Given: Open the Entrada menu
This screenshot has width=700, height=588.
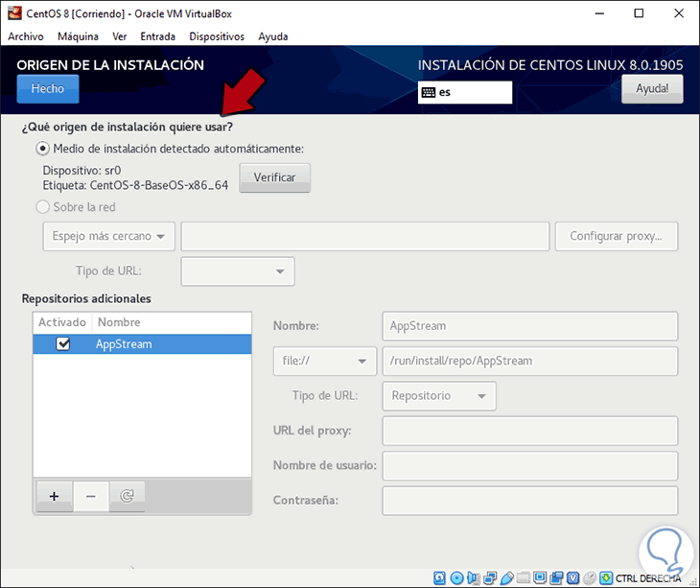Looking at the screenshot, I should tap(157, 36).
